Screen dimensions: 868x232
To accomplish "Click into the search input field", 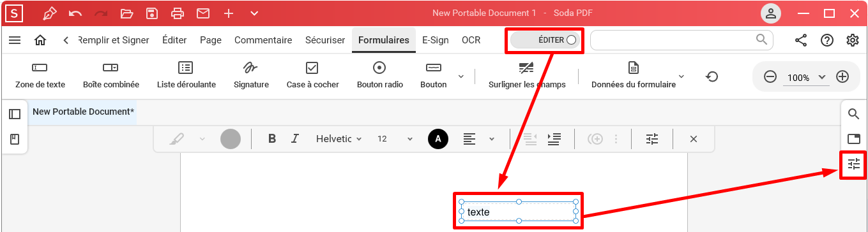I will click(681, 40).
